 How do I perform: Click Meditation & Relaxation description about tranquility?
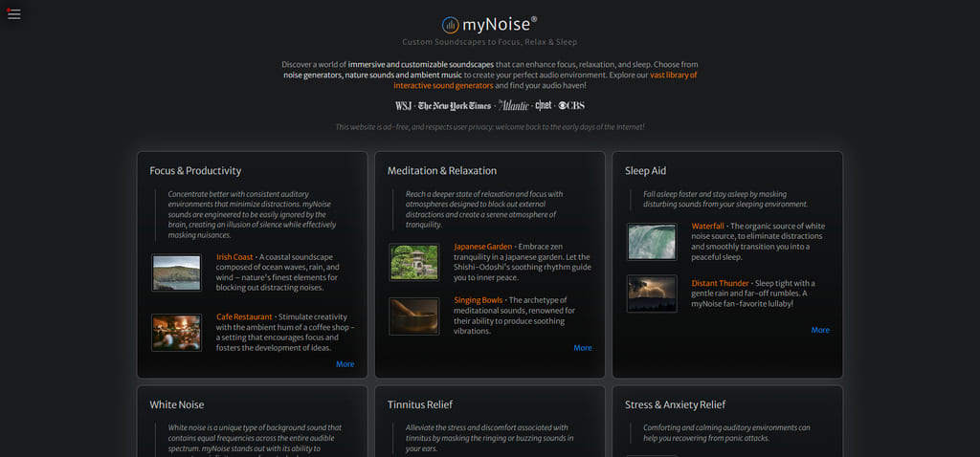[484, 209]
